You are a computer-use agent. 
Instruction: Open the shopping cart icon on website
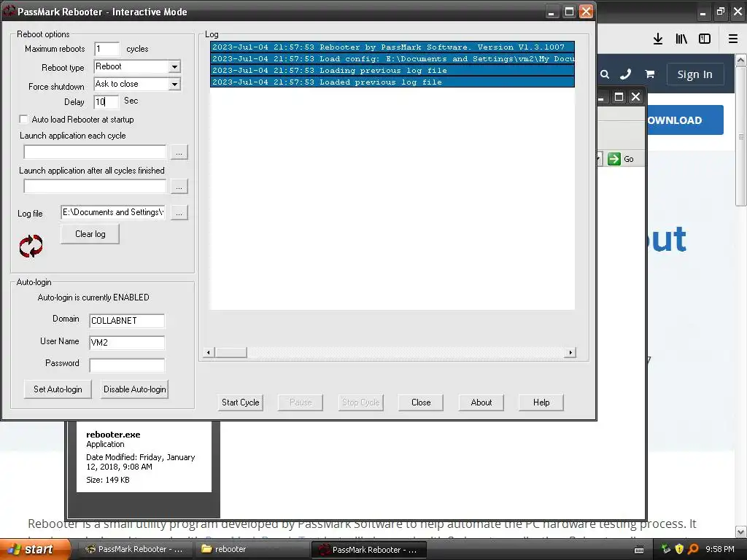coord(649,74)
